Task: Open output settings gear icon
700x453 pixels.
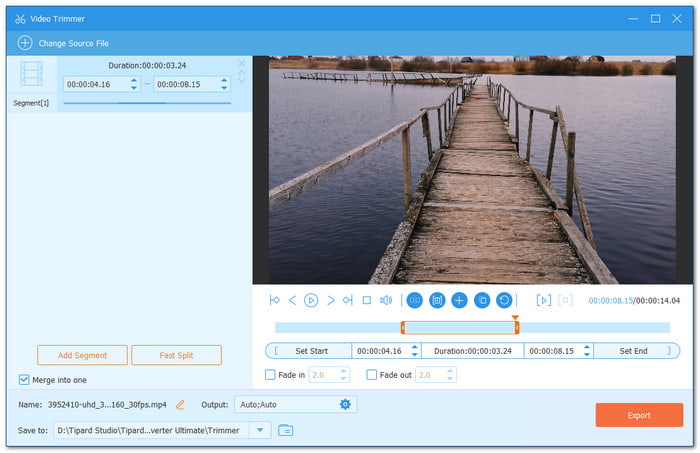Action: [x=345, y=404]
